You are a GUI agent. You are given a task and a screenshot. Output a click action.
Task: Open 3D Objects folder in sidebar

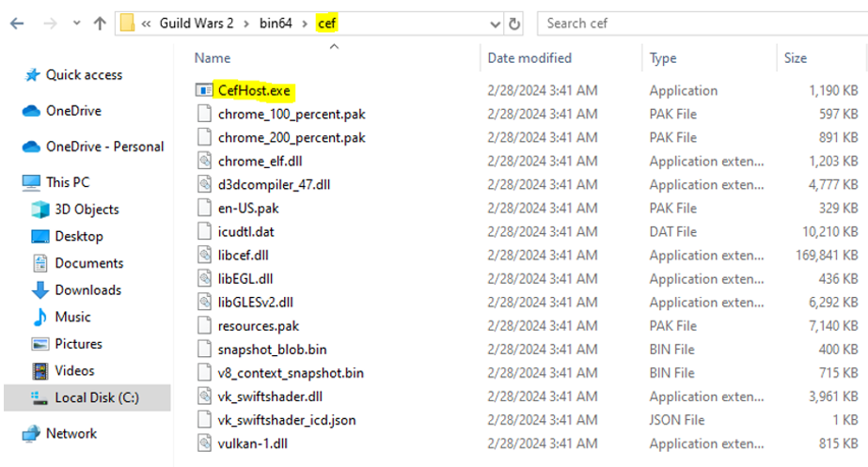tap(87, 210)
